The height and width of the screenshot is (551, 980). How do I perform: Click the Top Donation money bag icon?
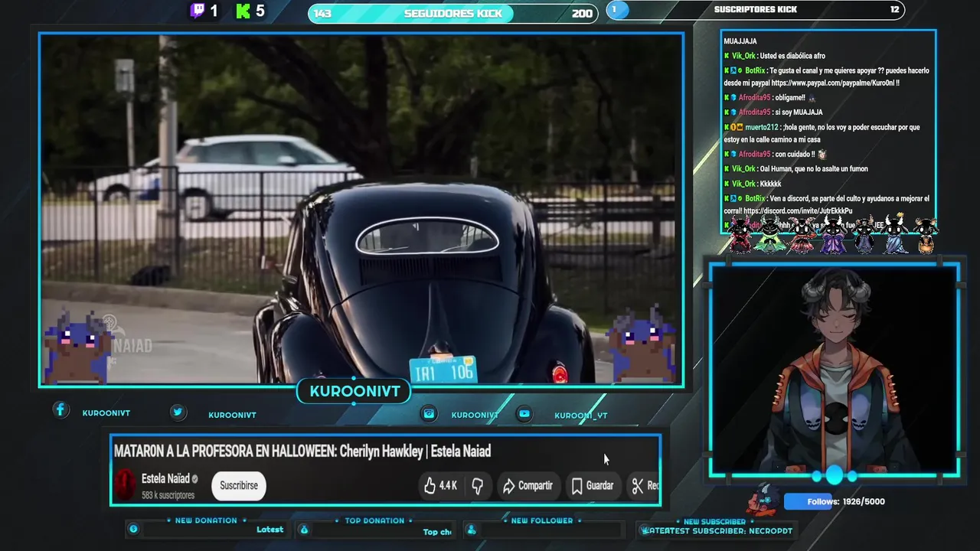point(304,529)
